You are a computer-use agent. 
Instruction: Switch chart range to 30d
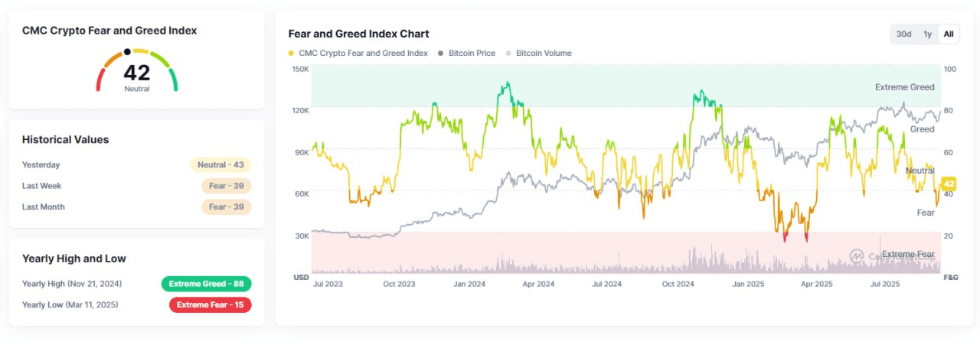(904, 34)
